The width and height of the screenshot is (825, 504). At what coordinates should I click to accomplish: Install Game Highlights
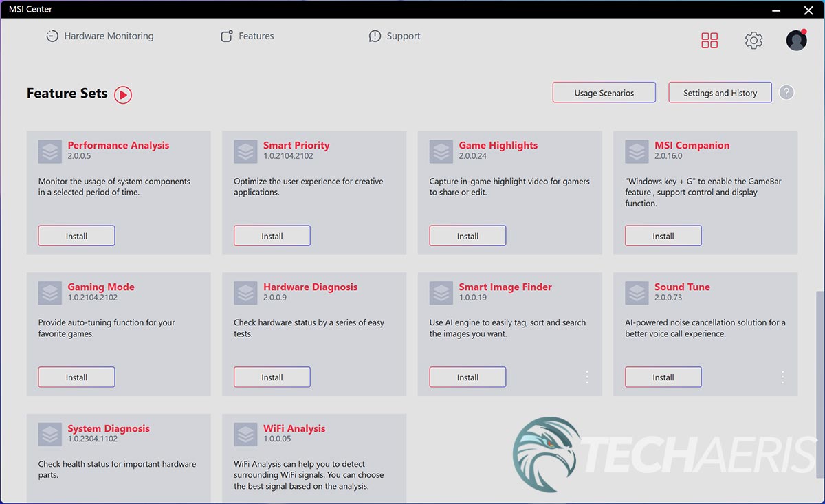[x=467, y=236]
